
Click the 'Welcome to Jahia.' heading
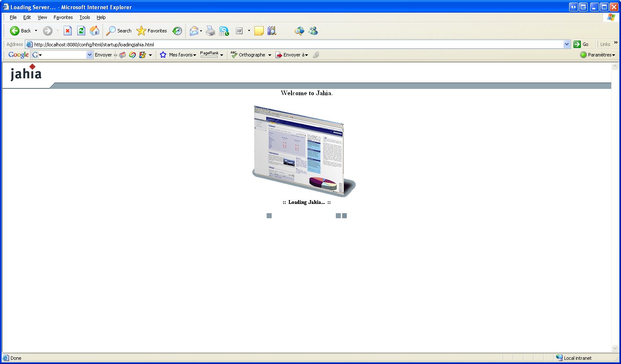tap(307, 93)
